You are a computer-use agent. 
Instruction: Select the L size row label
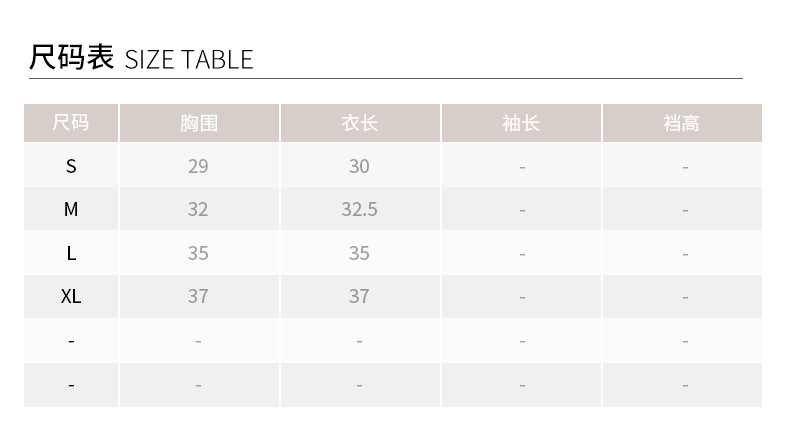(x=71, y=253)
